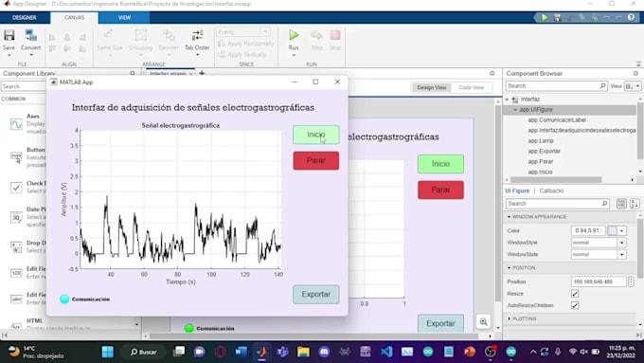Click the Component Browser panel options icon
Image resolution: width=644 pixels, height=363 pixels.
(635, 73)
